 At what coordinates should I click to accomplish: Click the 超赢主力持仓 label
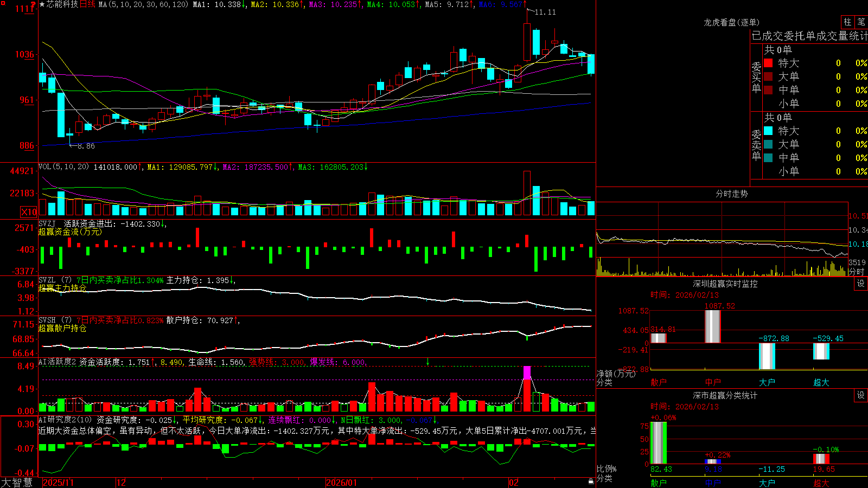62,288
